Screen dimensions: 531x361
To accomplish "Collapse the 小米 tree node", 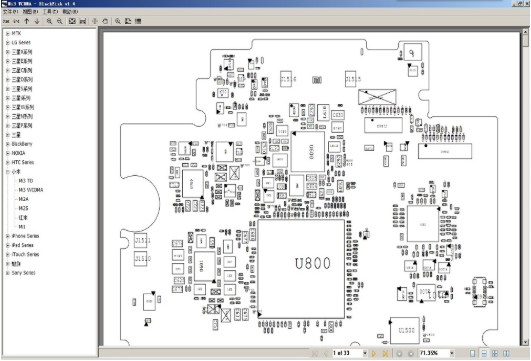I will pos(7,172).
